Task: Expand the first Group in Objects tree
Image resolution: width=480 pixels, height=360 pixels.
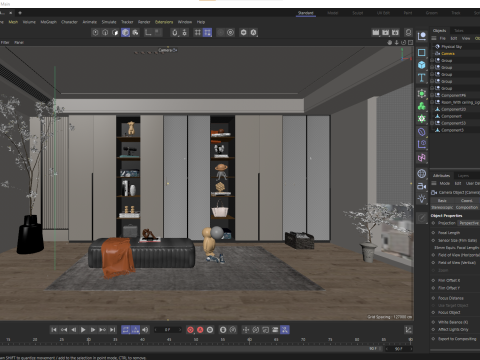Action: 432,60
